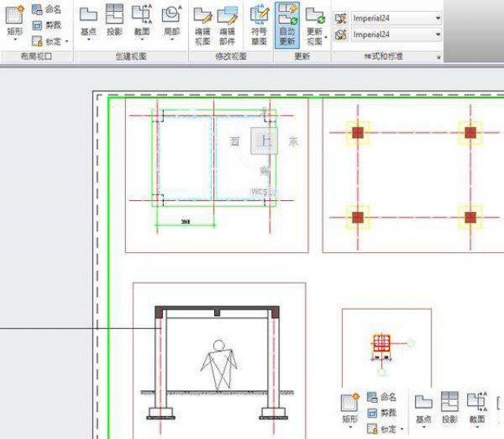Image resolution: width=504 pixels, height=439 pixels.
Task: Click the 局部 detail view icon
Action: click(171, 20)
